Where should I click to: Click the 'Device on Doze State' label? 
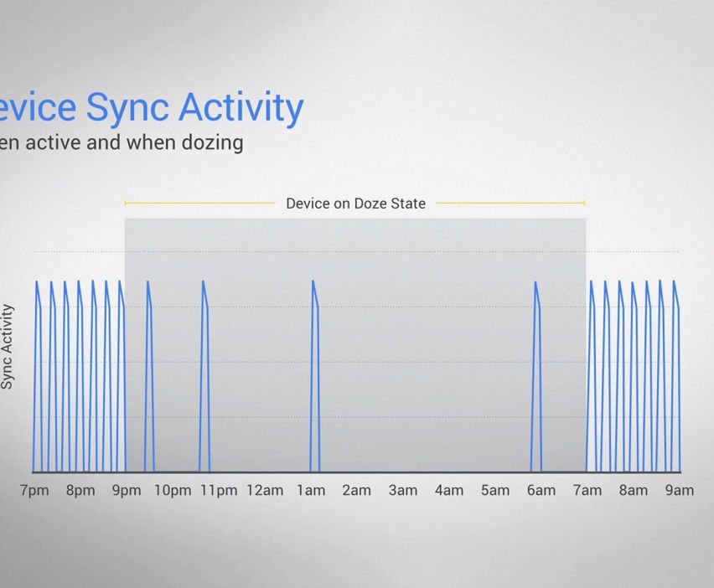pos(355,204)
